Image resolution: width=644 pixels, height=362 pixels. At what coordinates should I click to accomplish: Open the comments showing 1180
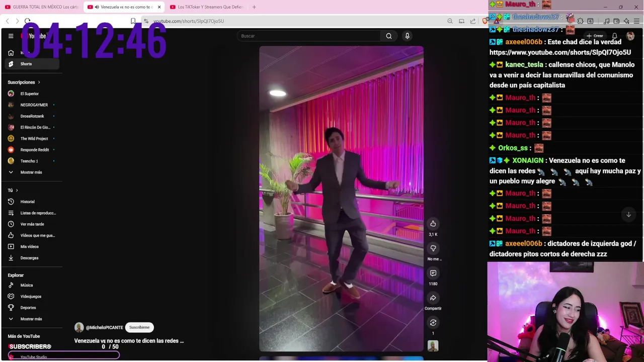[x=433, y=273]
